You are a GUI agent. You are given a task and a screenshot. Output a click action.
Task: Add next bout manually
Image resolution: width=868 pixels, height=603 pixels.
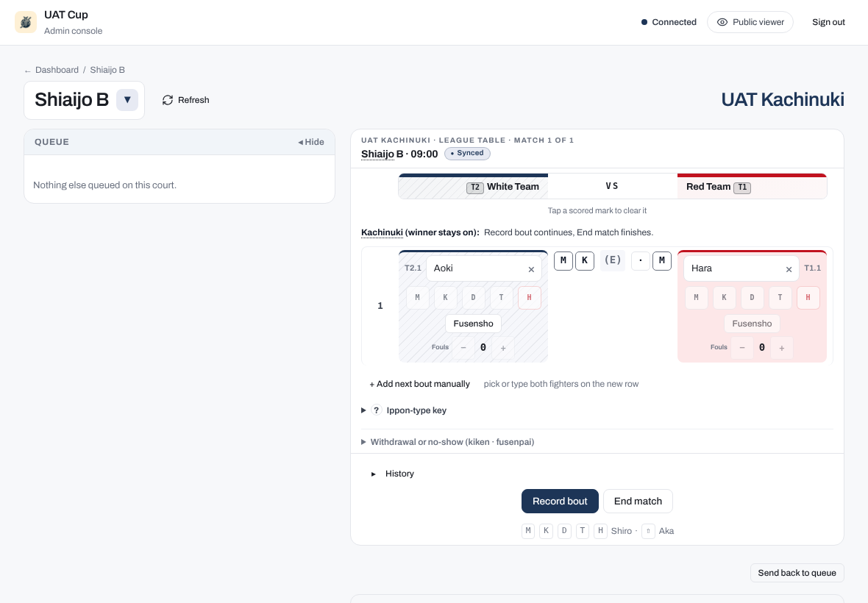419,384
